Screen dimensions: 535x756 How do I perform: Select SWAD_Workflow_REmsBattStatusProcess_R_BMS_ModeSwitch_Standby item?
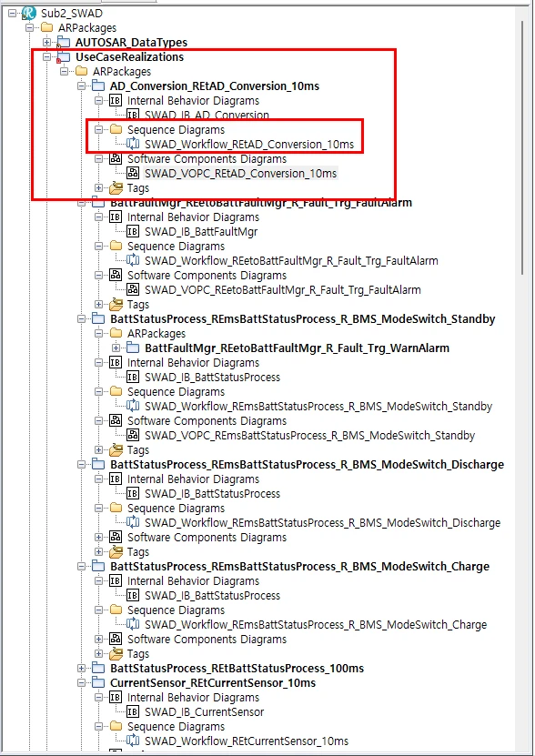318,407
